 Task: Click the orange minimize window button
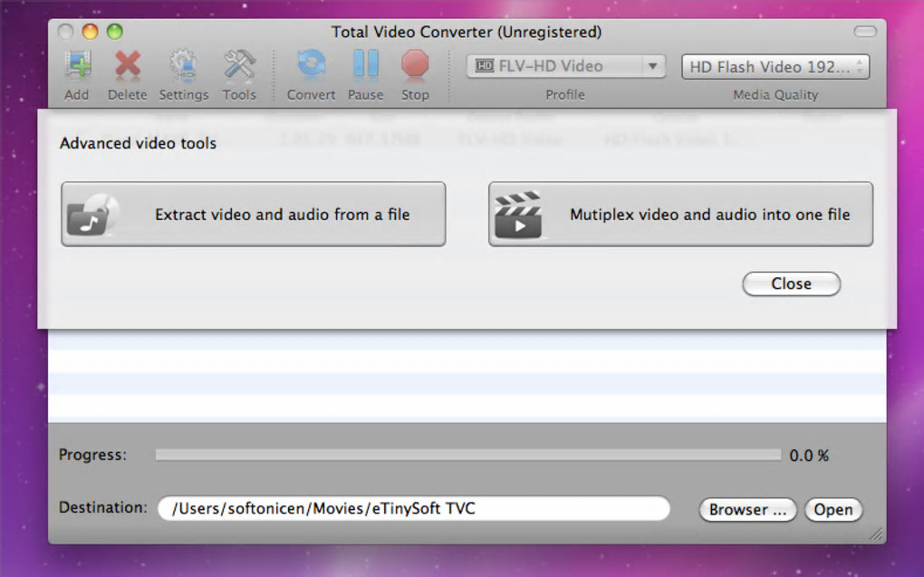(x=91, y=31)
